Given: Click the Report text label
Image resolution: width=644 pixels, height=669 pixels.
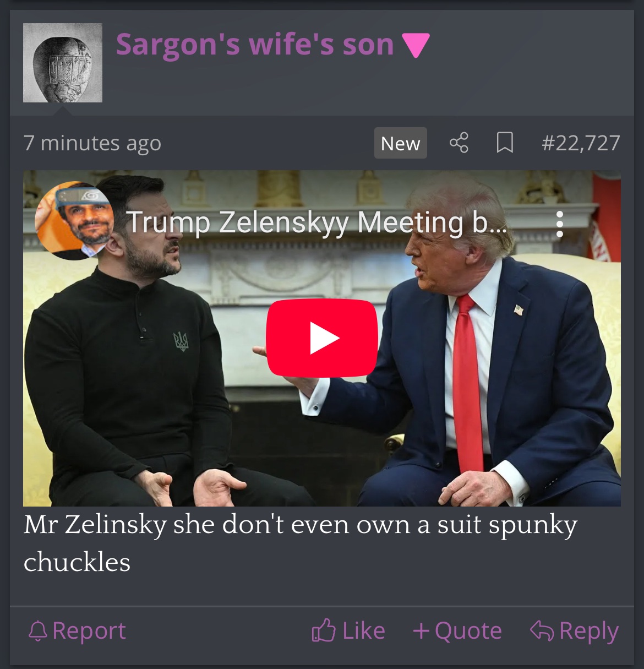Looking at the screenshot, I should click(x=89, y=631).
